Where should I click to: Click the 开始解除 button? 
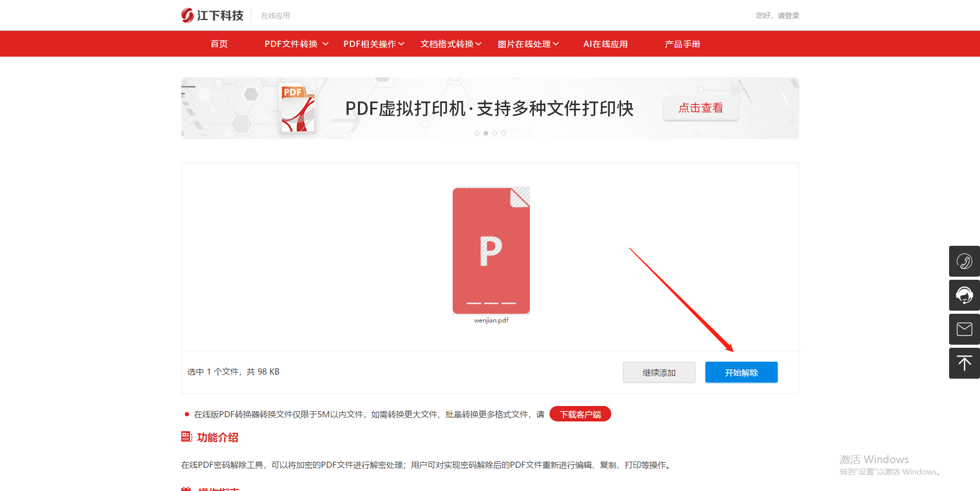741,373
